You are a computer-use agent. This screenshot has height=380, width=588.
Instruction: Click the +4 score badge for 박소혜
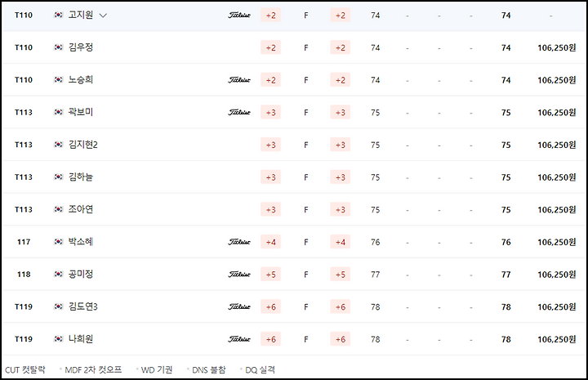coord(271,242)
